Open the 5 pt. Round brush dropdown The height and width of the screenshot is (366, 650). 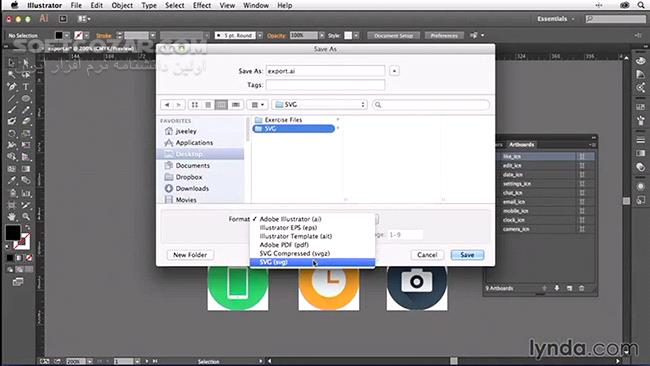[260, 36]
